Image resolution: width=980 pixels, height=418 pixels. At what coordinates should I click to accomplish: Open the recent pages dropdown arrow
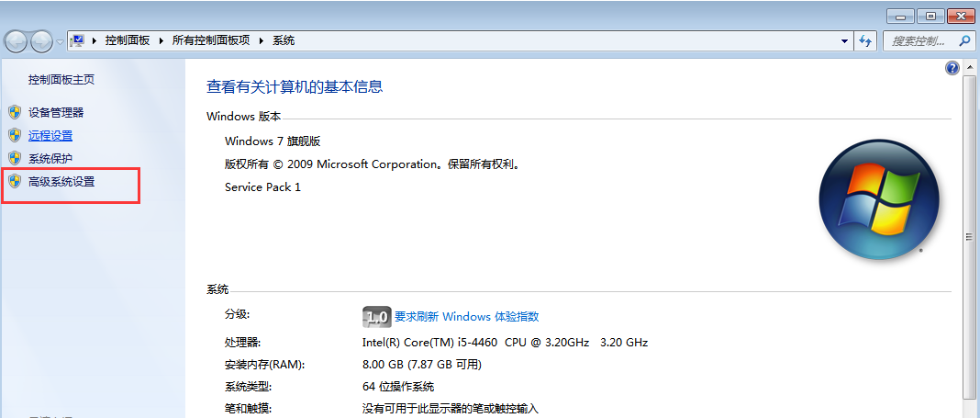tap(60, 42)
